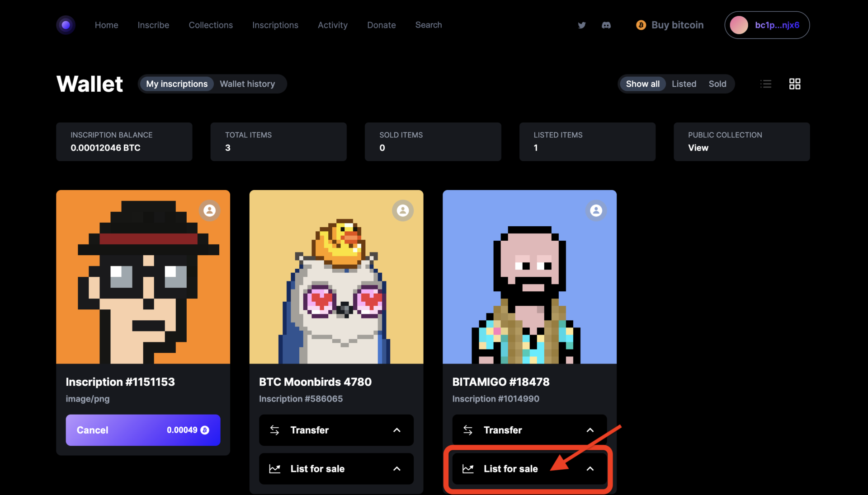
Task: Cancel listing of Inscription #1151153
Action: pyautogui.click(x=143, y=430)
